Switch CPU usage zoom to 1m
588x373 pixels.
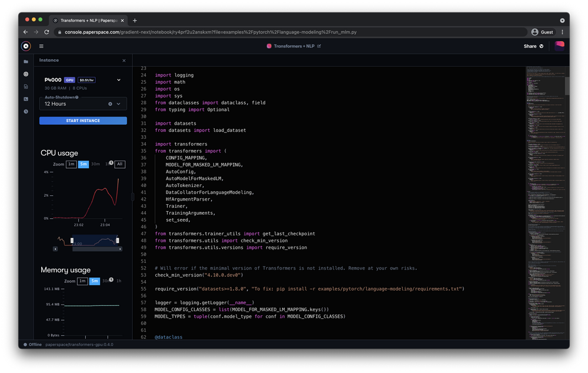coord(71,164)
